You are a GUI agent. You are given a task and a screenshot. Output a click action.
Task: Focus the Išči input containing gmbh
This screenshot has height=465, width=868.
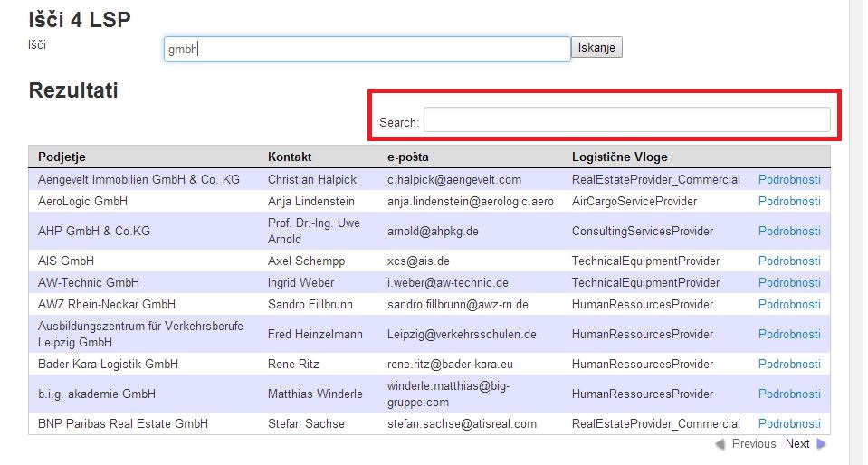point(367,49)
